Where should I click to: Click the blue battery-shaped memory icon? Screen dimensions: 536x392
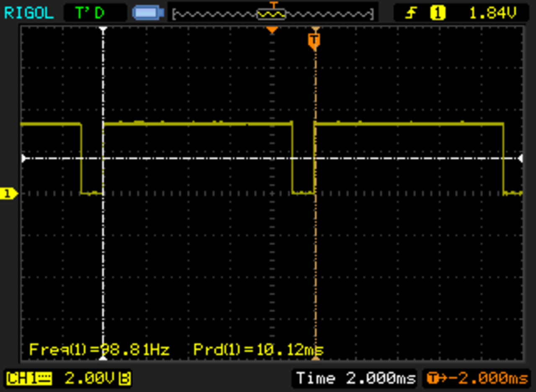pyautogui.click(x=148, y=13)
